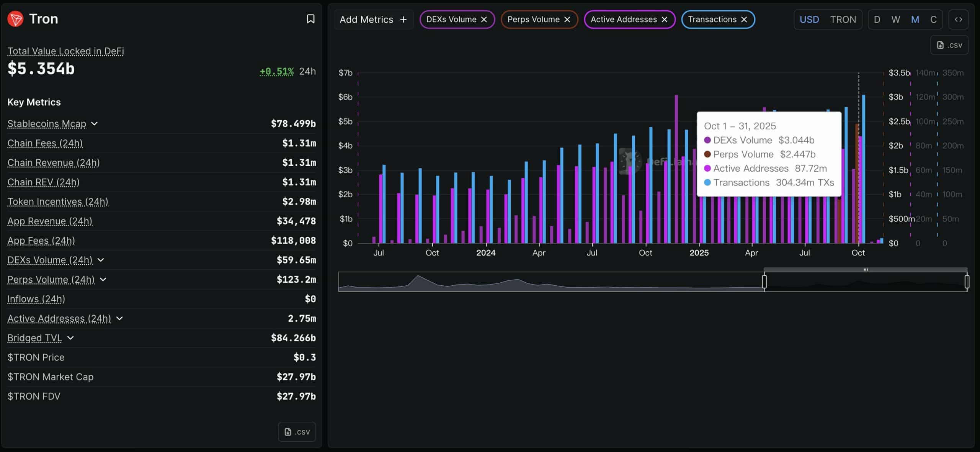Enable Daily view on the chart
980x452 pixels.
(x=877, y=19)
